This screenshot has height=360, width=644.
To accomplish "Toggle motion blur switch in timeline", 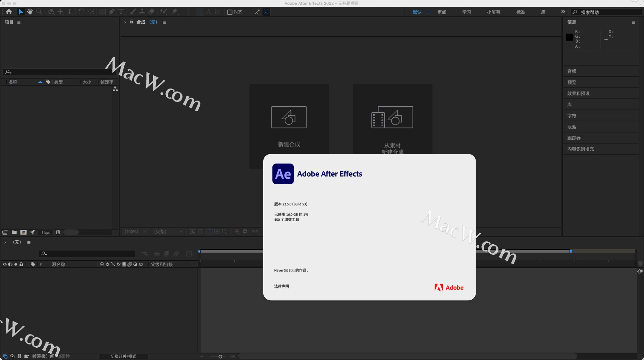I will click(x=176, y=254).
